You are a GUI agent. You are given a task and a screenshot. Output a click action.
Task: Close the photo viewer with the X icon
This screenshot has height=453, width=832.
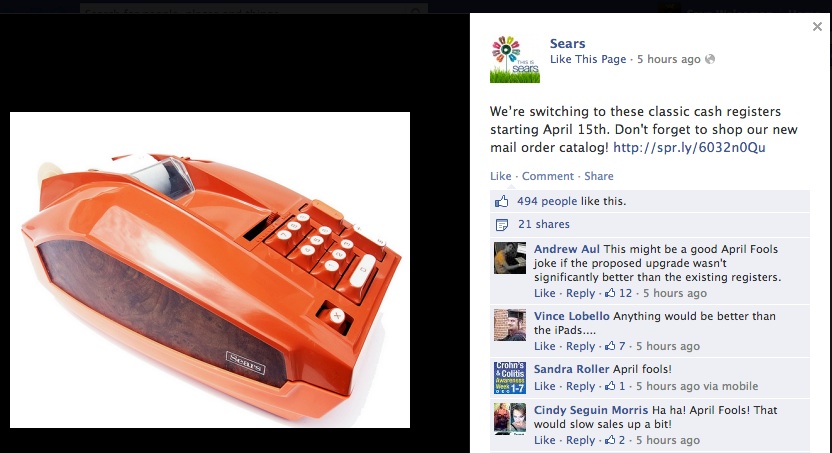[x=817, y=27]
